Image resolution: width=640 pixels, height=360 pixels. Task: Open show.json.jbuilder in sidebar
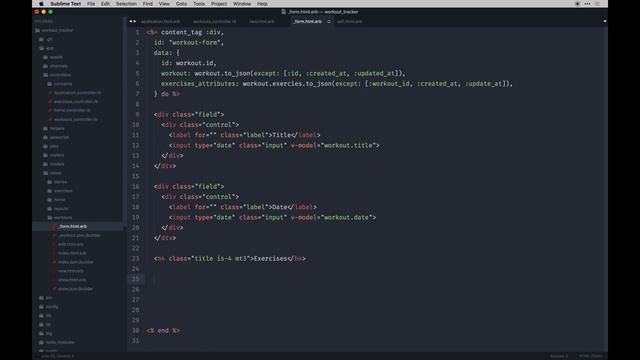[x=75, y=289]
